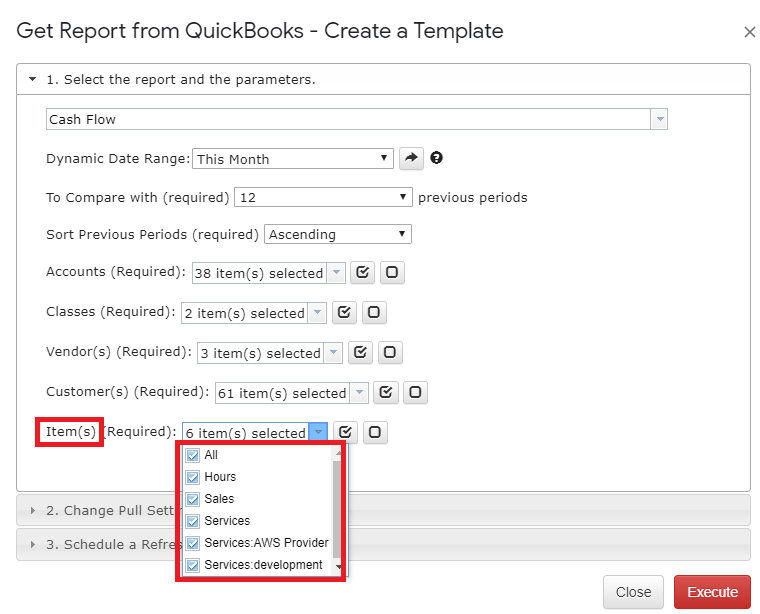
Task: Click the 'To Compare with (required)' label
Action: click(137, 198)
